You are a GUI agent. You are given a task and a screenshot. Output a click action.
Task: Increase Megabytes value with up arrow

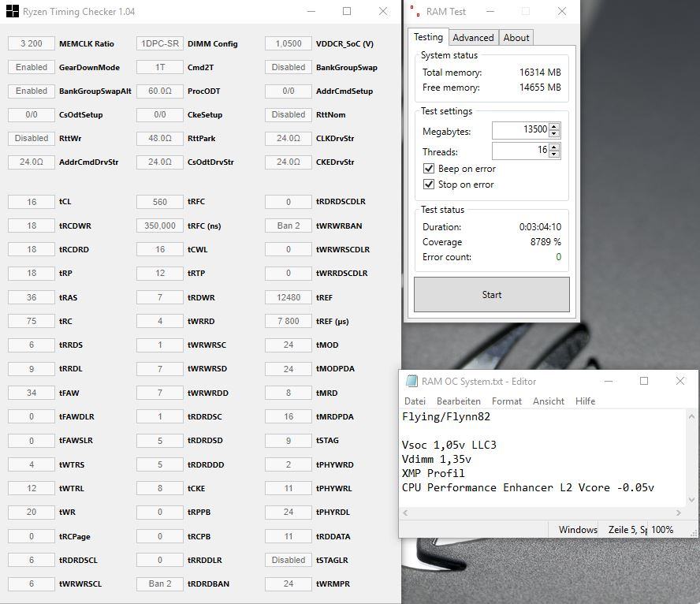click(x=554, y=126)
